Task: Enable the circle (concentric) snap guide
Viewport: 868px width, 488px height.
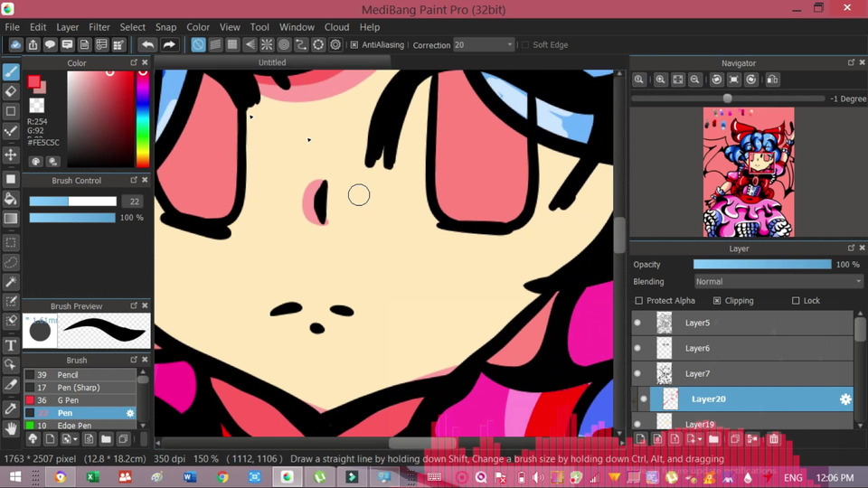Action: 284,45
